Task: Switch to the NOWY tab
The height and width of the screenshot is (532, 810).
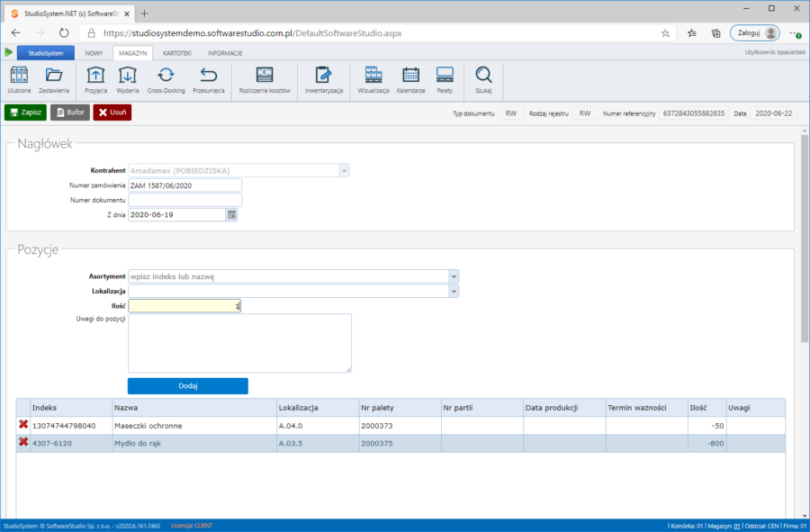Action: point(94,53)
